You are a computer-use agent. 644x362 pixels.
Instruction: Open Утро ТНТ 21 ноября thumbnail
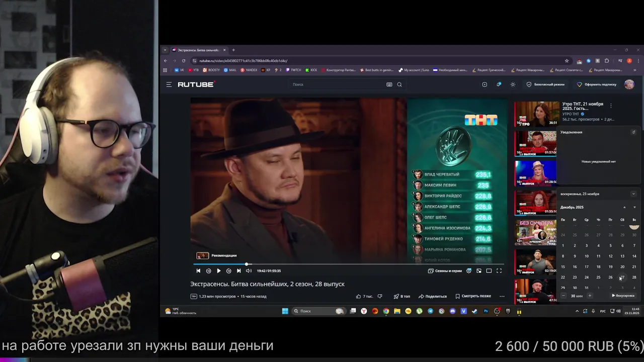coord(536,114)
